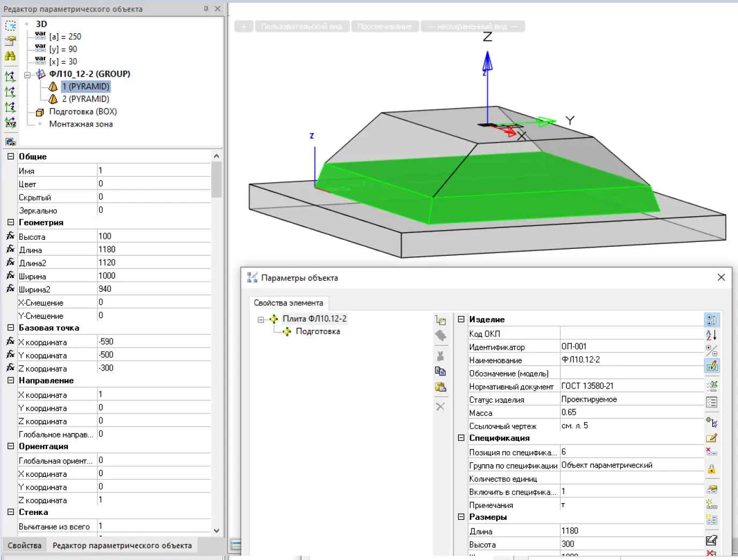Click the dashed selection rectangle icon
This screenshot has width=738, height=560.
(x=10, y=26)
